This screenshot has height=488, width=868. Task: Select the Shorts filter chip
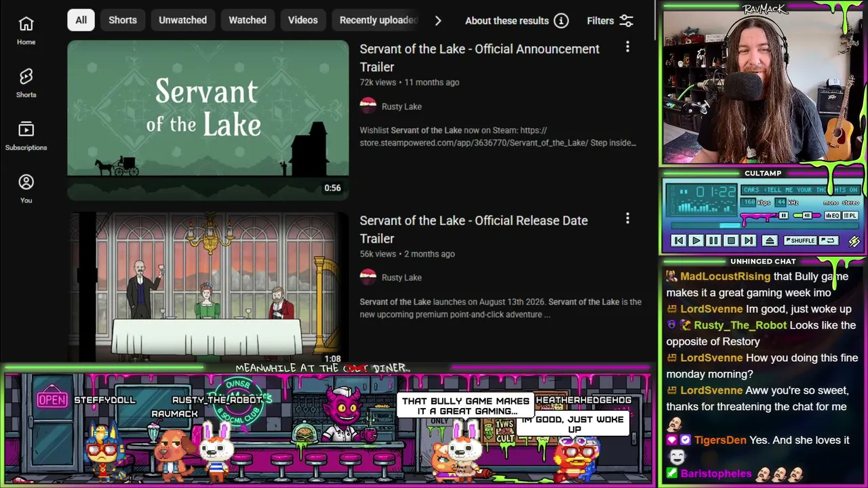[x=123, y=20]
